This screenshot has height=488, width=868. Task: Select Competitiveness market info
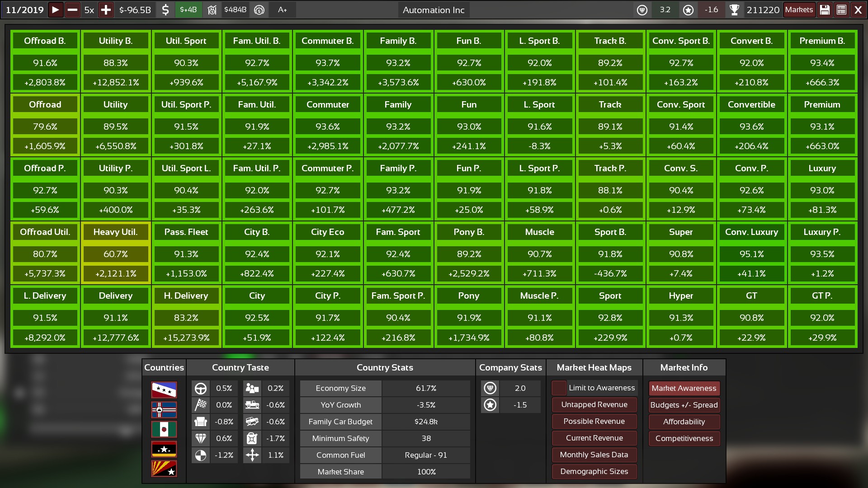point(684,439)
